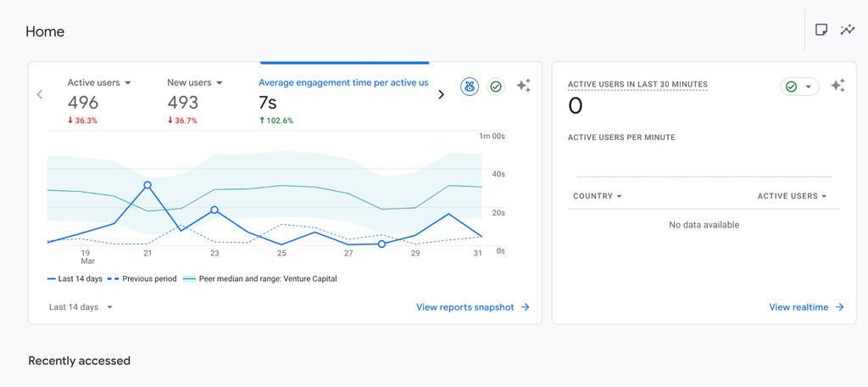Viewport: 868px width, 387px height.
Task: Expand the Country dimension dropdown
Action: (598, 196)
